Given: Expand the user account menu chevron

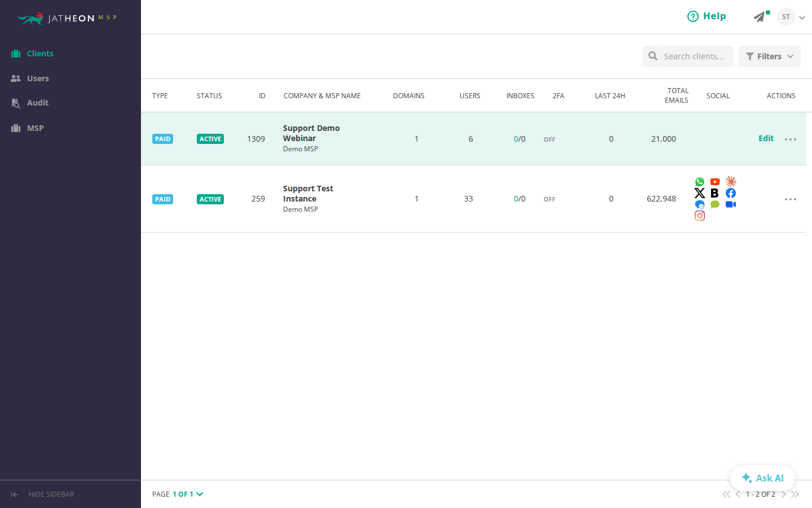Looking at the screenshot, I should point(802,17).
